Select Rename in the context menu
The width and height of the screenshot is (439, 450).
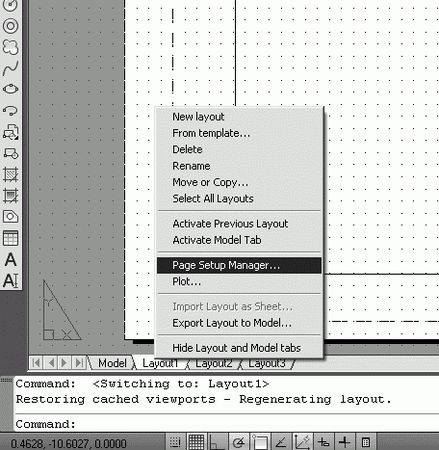pos(239,166)
